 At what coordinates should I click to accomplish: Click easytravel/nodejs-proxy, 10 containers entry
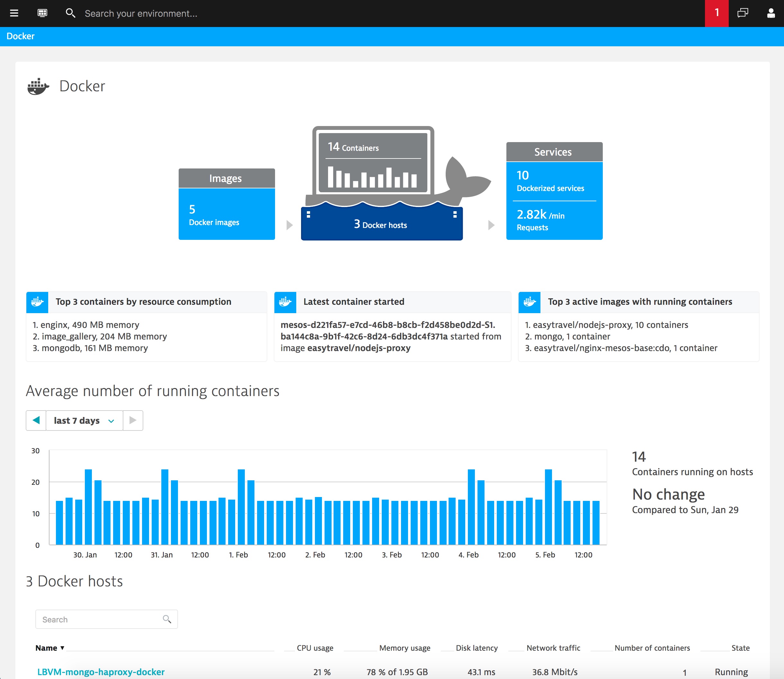click(606, 325)
